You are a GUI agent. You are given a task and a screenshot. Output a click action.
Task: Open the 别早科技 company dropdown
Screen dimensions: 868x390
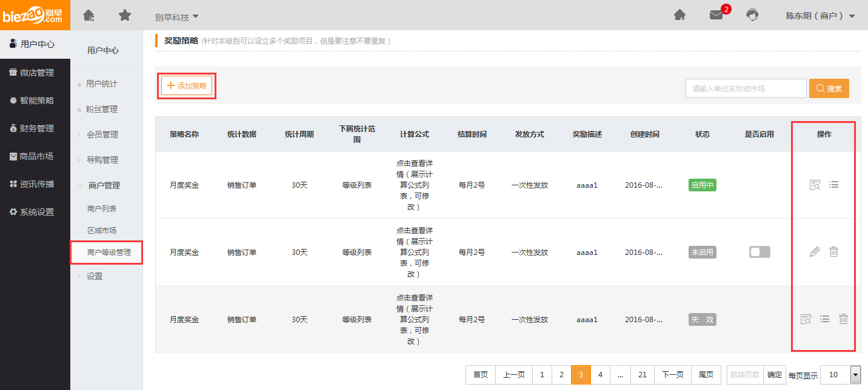point(176,16)
